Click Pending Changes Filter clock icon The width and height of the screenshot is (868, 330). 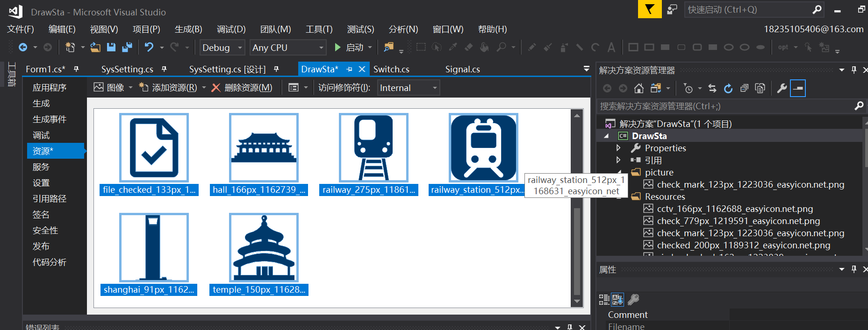point(688,88)
